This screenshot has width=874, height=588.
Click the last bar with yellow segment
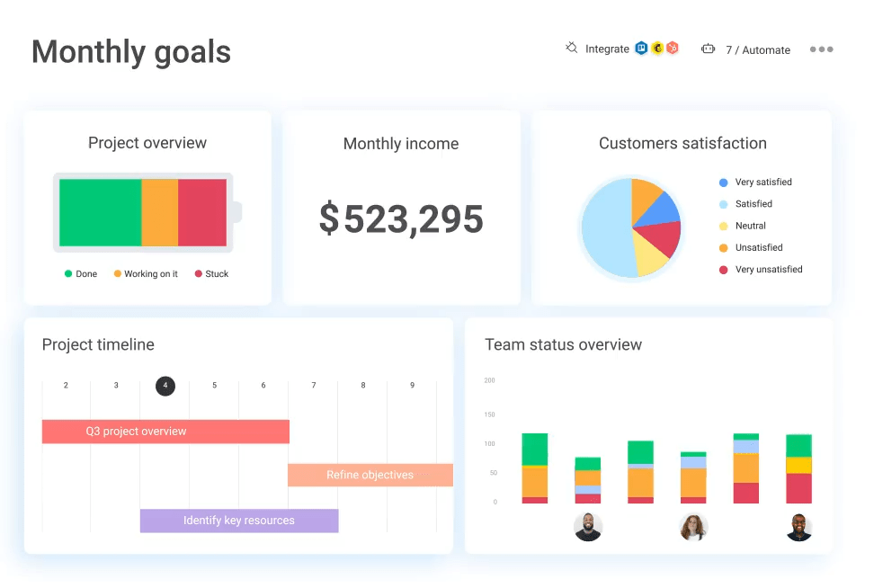point(798,468)
